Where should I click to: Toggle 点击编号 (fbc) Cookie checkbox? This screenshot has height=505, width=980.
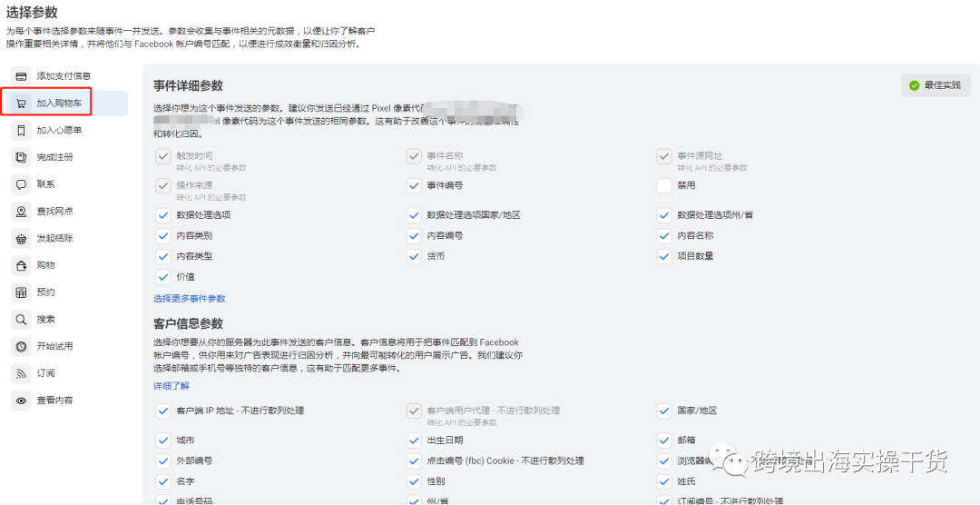tap(414, 461)
